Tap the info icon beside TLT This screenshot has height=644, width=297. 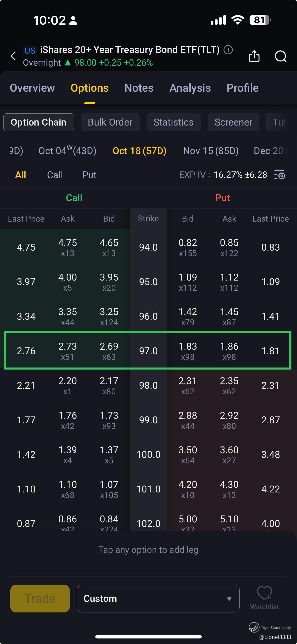[x=228, y=50]
